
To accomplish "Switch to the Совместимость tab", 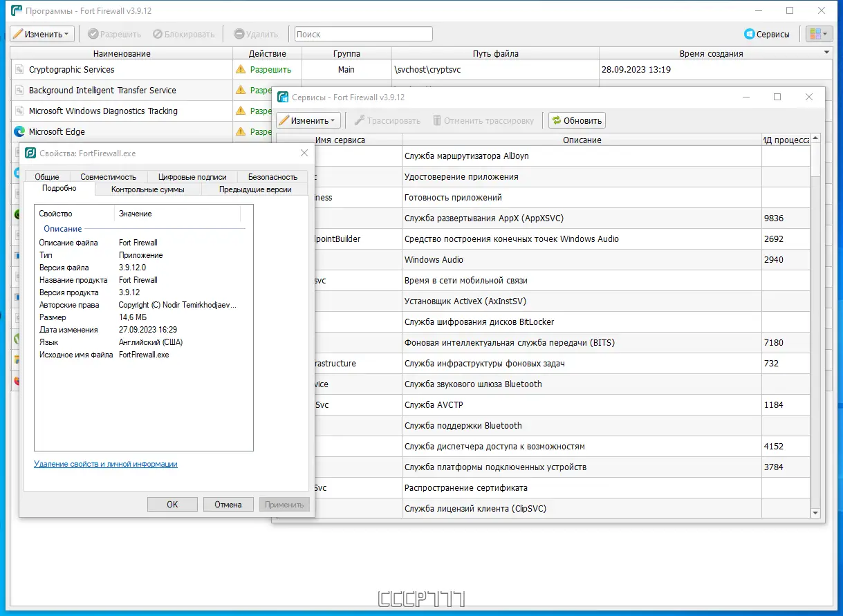I will pyautogui.click(x=109, y=177).
